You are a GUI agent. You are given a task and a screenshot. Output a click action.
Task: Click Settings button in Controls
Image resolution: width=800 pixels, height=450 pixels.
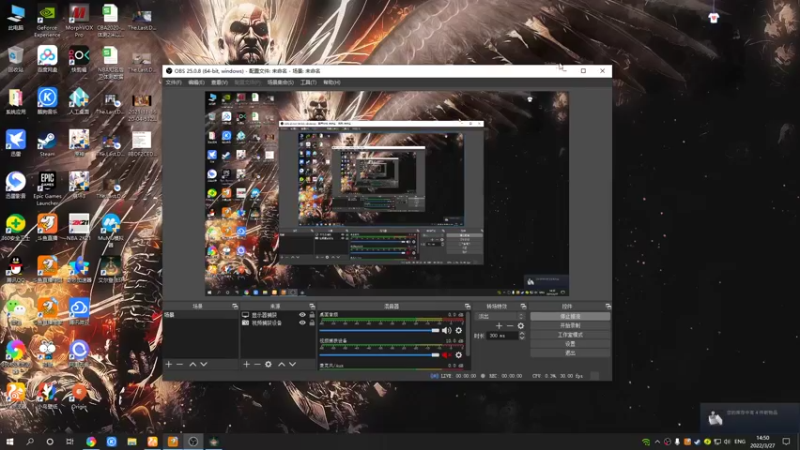click(570, 344)
